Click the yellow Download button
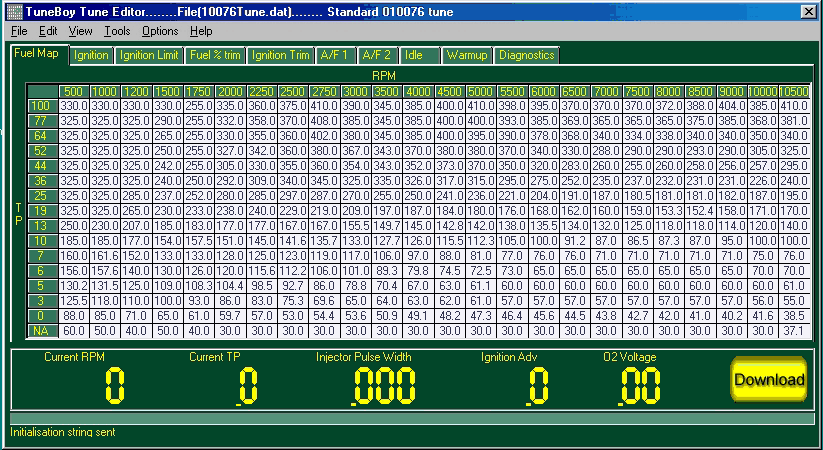The height and width of the screenshot is (450, 823). (x=768, y=380)
